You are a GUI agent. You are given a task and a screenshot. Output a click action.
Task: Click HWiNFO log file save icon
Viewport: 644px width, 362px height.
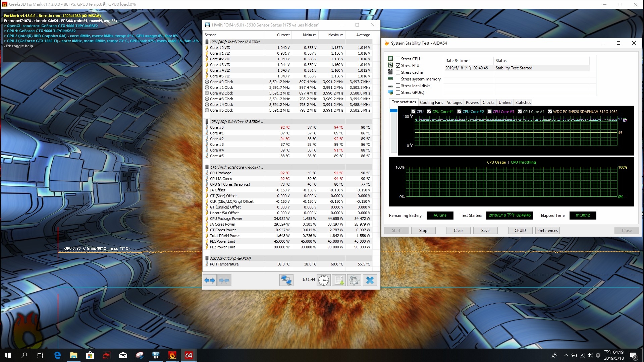[339, 280]
